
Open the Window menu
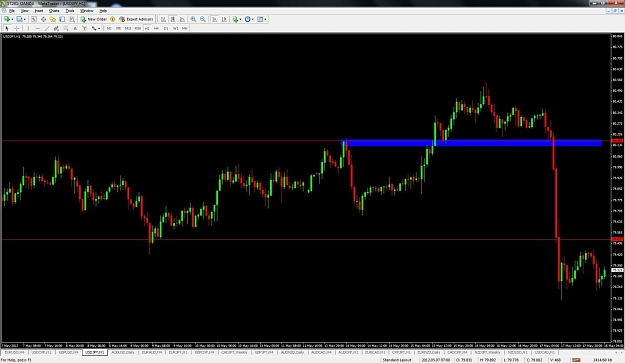pos(86,11)
